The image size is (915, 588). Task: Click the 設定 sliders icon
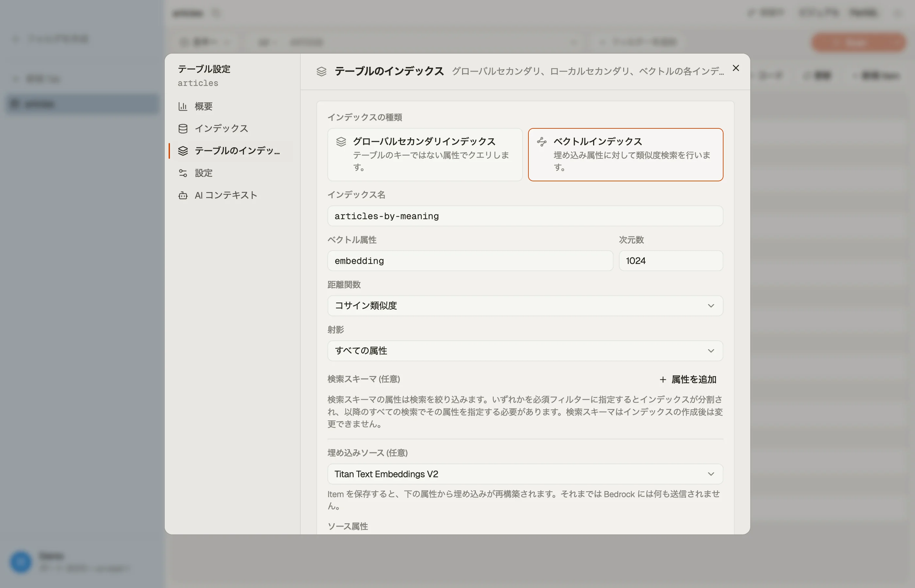[183, 173]
